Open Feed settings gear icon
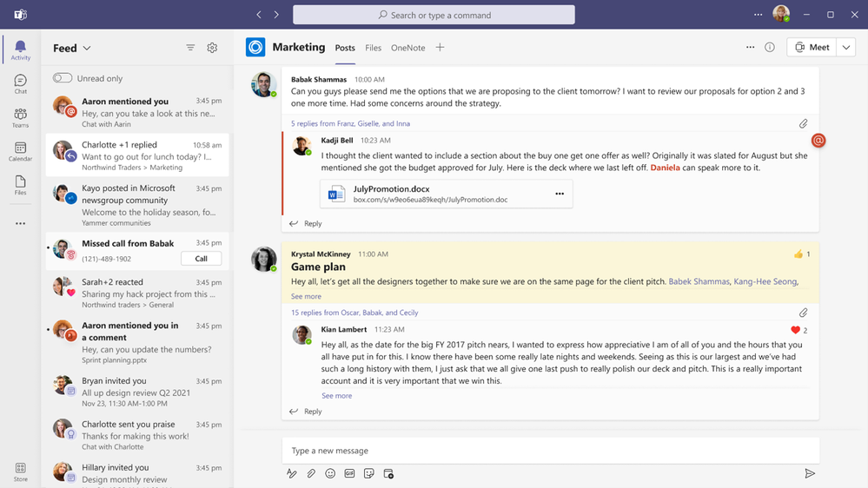Viewport: 868px width, 488px height. coord(212,48)
